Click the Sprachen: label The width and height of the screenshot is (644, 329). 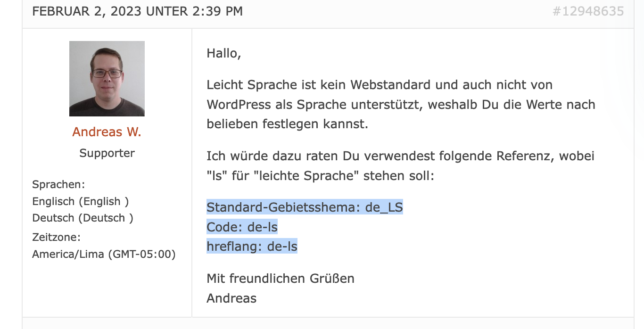point(58,184)
